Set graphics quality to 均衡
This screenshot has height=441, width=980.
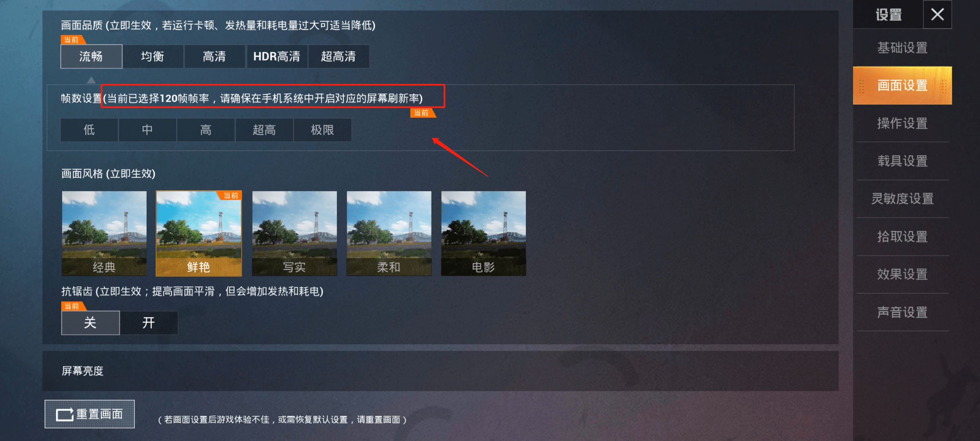153,56
